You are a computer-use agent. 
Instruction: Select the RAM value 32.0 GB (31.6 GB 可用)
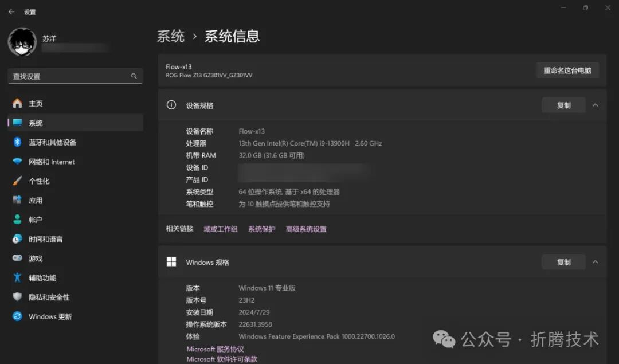pyautogui.click(x=272, y=155)
